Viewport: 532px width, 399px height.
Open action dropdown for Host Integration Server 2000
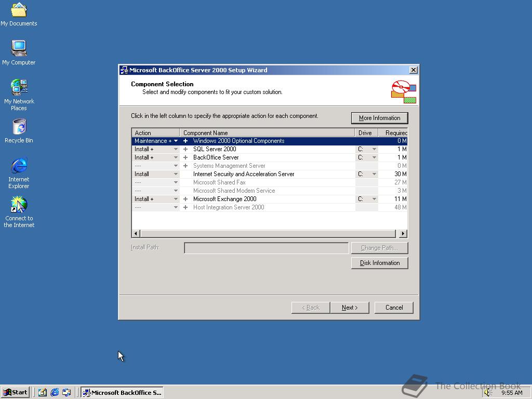[x=176, y=207]
